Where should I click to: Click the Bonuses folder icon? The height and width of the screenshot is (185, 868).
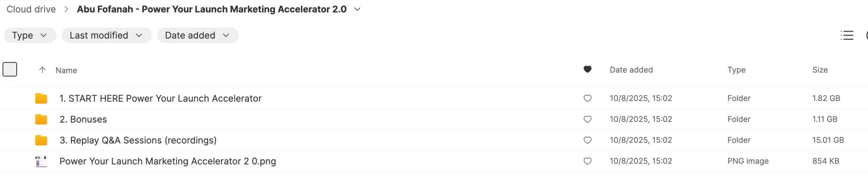41,119
